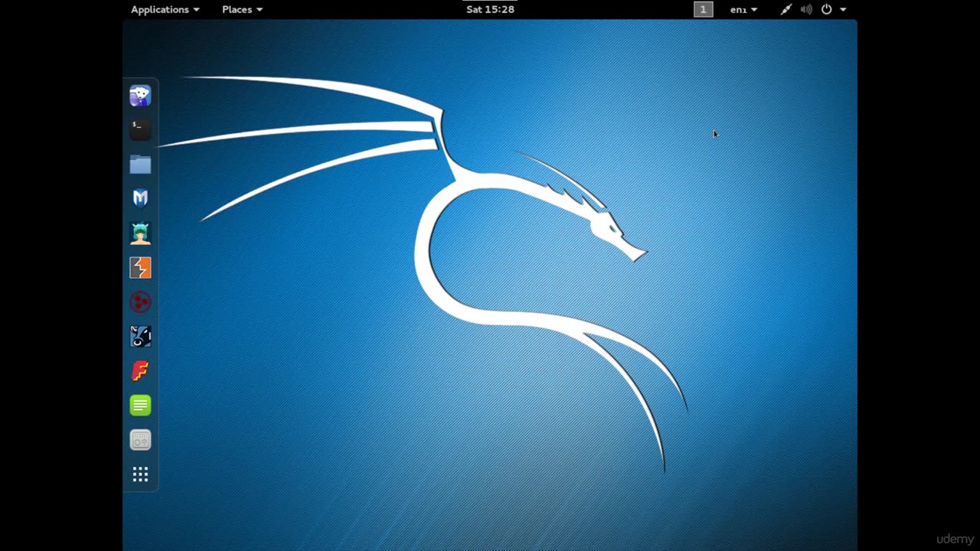The height and width of the screenshot is (551, 980).
Task: Click workspace indicator 1 in top bar
Action: (x=703, y=9)
